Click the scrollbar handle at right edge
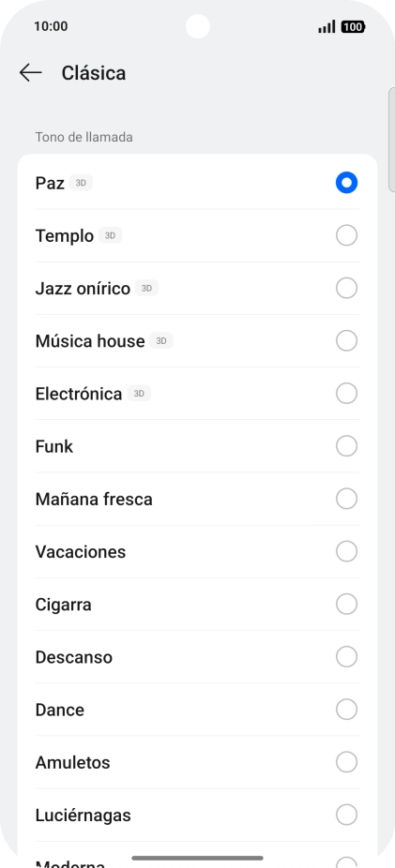This screenshot has height=868, width=395. point(391,140)
